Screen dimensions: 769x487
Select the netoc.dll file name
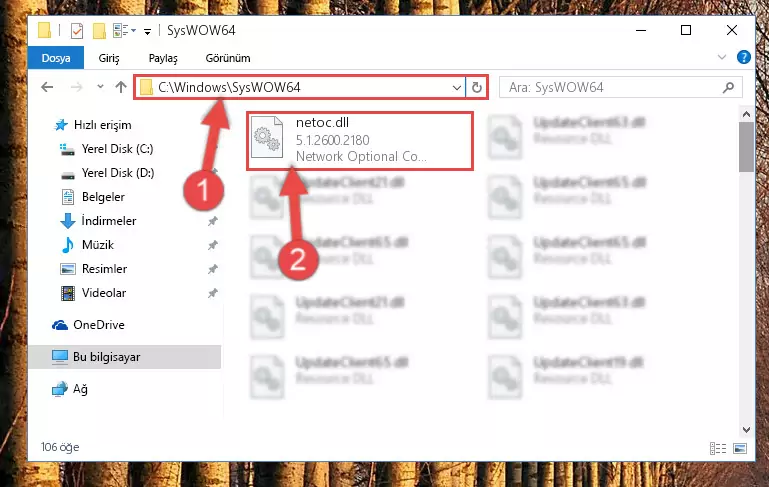click(x=323, y=123)
